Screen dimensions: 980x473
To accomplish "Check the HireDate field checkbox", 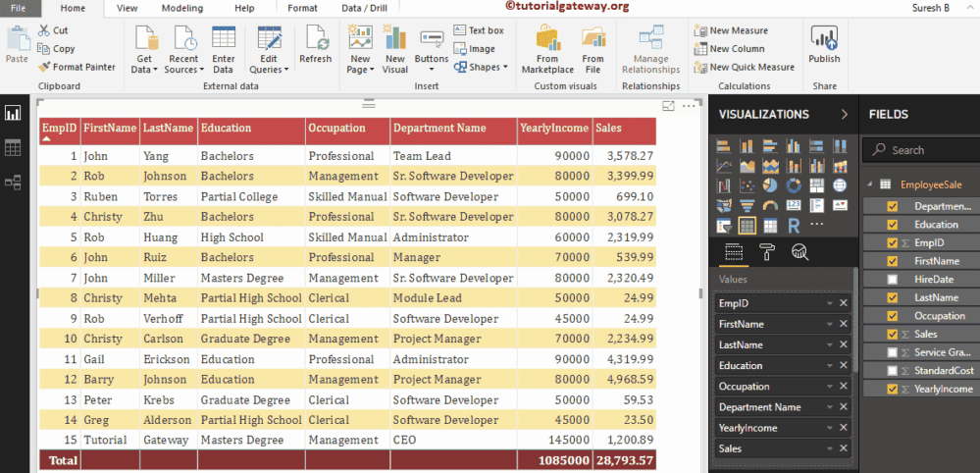I will click(x=892, y=280).
